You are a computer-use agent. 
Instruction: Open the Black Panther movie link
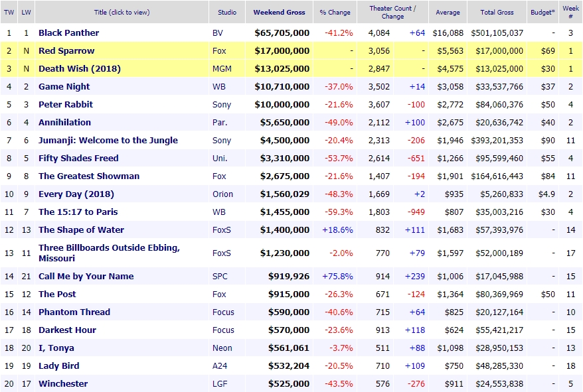coord(69,33)
